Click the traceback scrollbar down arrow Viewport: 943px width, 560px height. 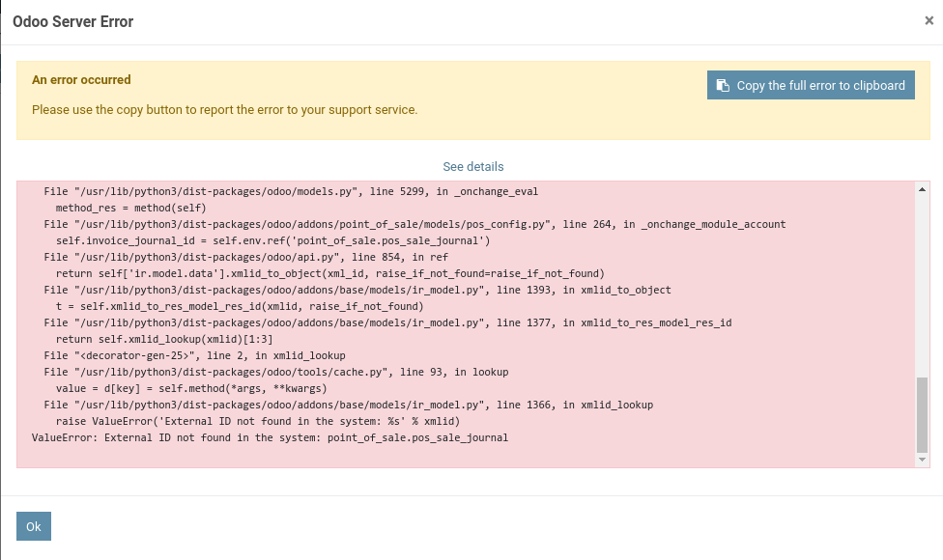tap(922, 460)
